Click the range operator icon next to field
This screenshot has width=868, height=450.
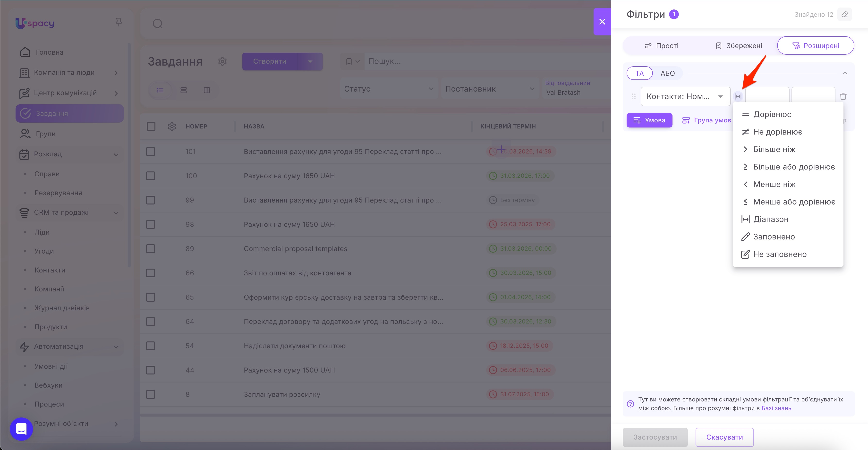pos(738,96)
